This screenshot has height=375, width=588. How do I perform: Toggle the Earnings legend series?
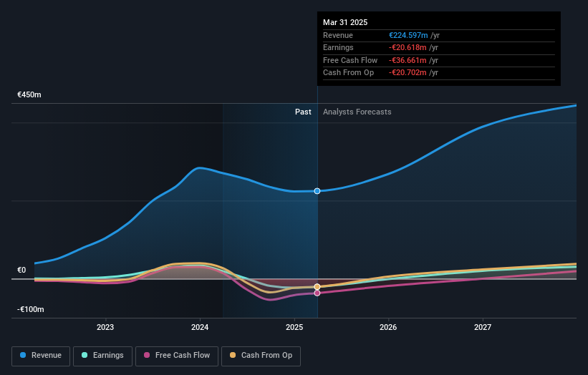[102, 356]
